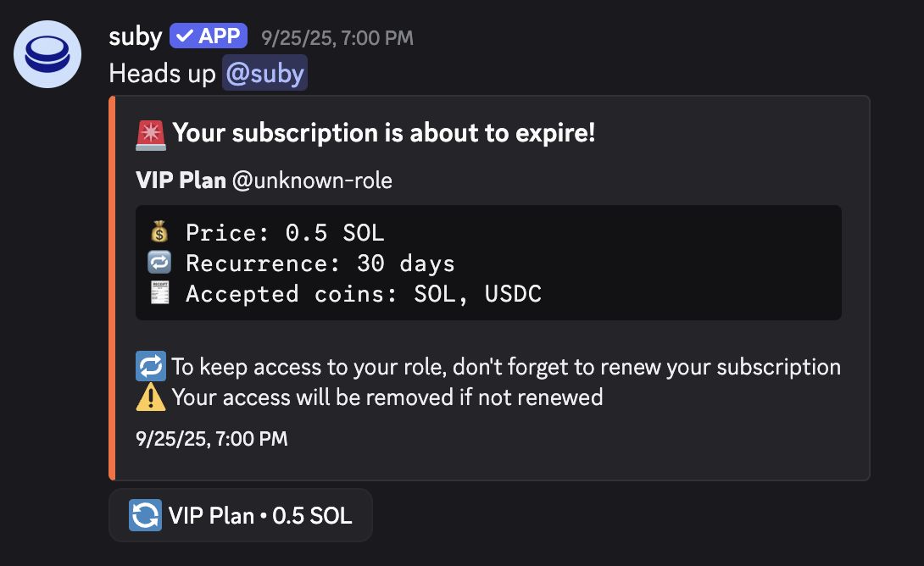Click the refresh icon inside the VIP Plan button
This screenshot has width=924, height=566.
tap(145, 515)
